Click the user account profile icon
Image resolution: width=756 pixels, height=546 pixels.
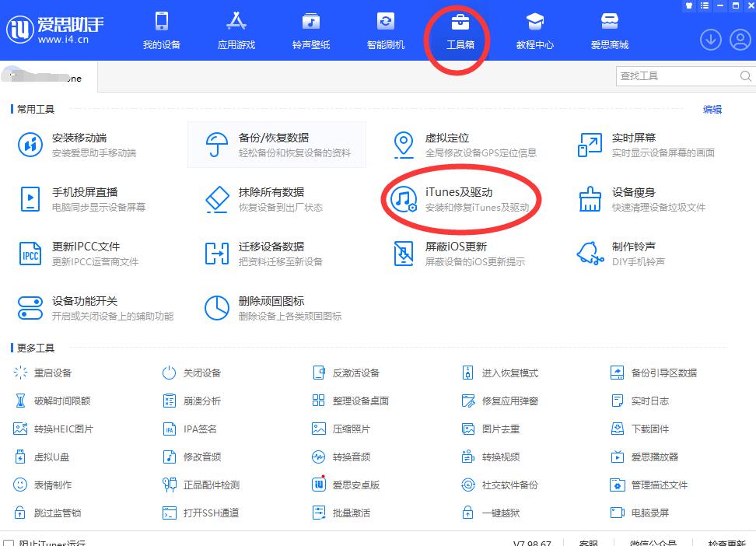click(740, 40)
